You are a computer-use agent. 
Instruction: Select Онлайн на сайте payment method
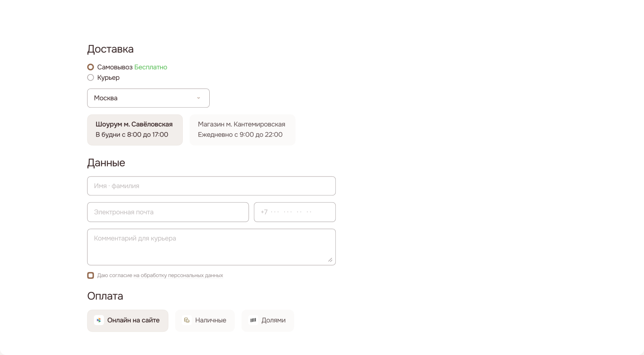click(x=133, y=320)
